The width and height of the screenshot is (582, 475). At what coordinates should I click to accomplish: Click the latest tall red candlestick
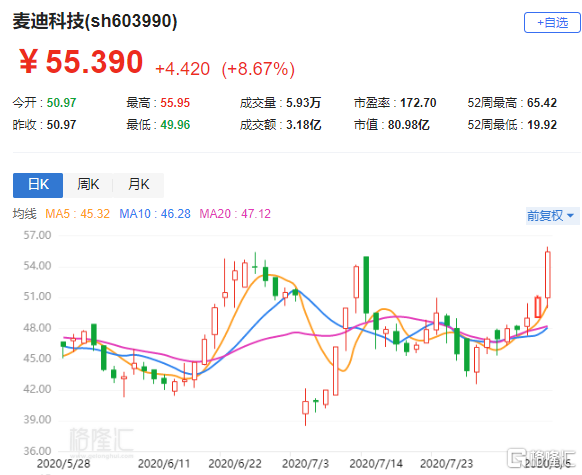[547, 275]
